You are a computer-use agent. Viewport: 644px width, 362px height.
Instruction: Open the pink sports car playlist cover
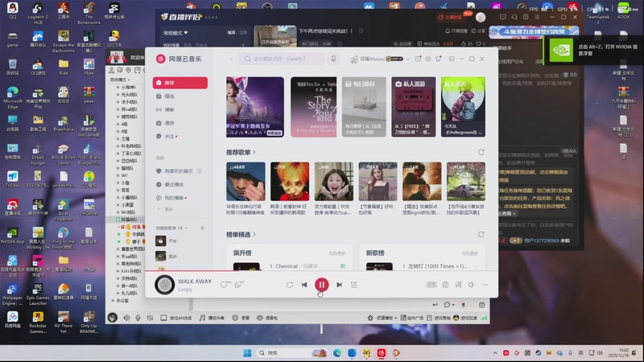coord(466,182)
